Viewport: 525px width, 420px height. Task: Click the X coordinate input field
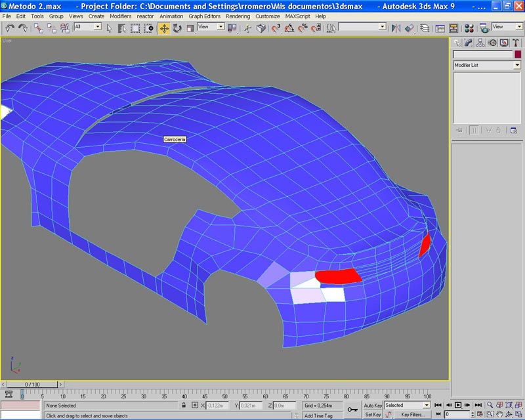click(220, 406)
